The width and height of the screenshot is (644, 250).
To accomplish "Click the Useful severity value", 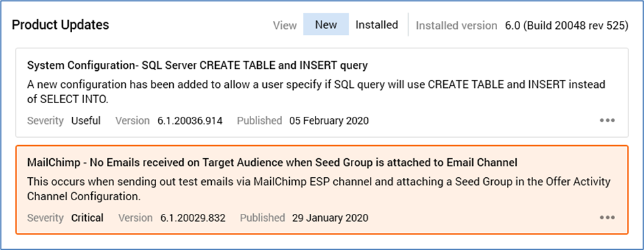I will click(86, 121).
